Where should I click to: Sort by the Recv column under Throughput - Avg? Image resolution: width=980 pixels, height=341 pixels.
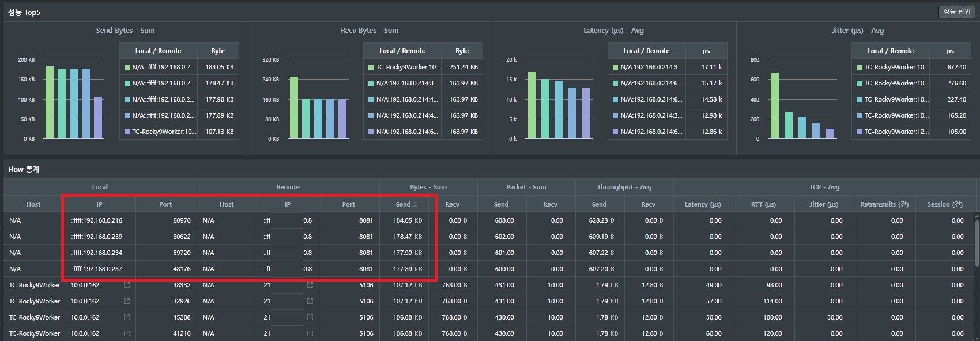649,204
